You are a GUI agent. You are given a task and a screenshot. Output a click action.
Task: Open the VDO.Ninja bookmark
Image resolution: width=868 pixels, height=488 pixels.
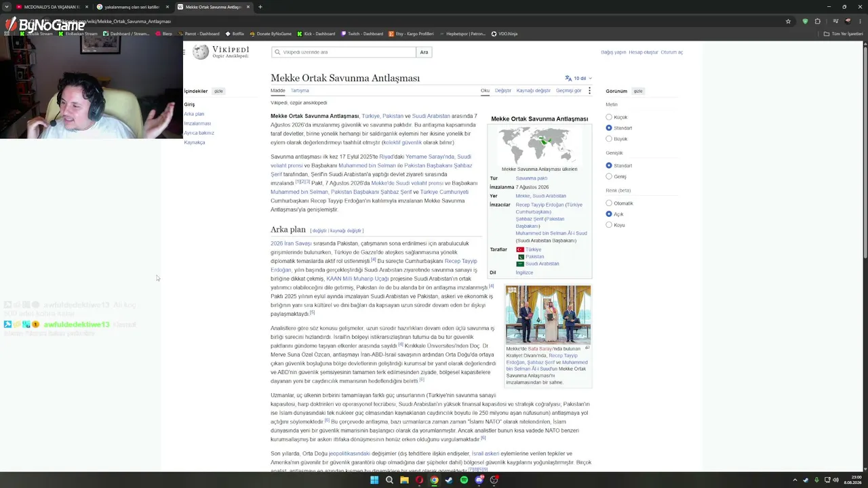coord(504,33)
